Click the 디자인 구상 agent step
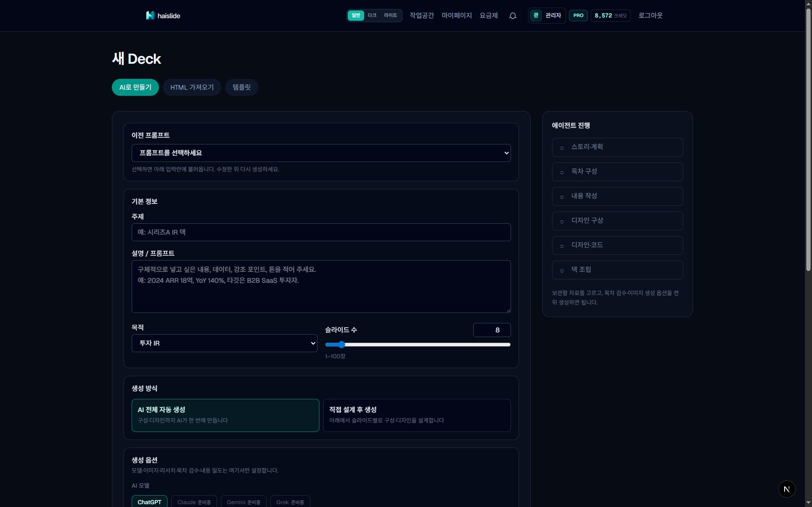The height and width of the screenshot is (507, 812). click(618, 221)
